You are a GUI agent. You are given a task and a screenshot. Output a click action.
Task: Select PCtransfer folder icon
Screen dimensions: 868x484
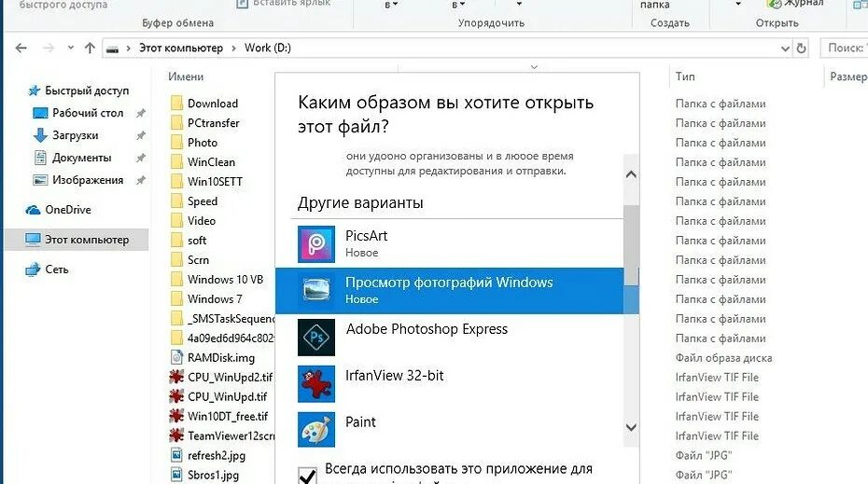[176, 123]
